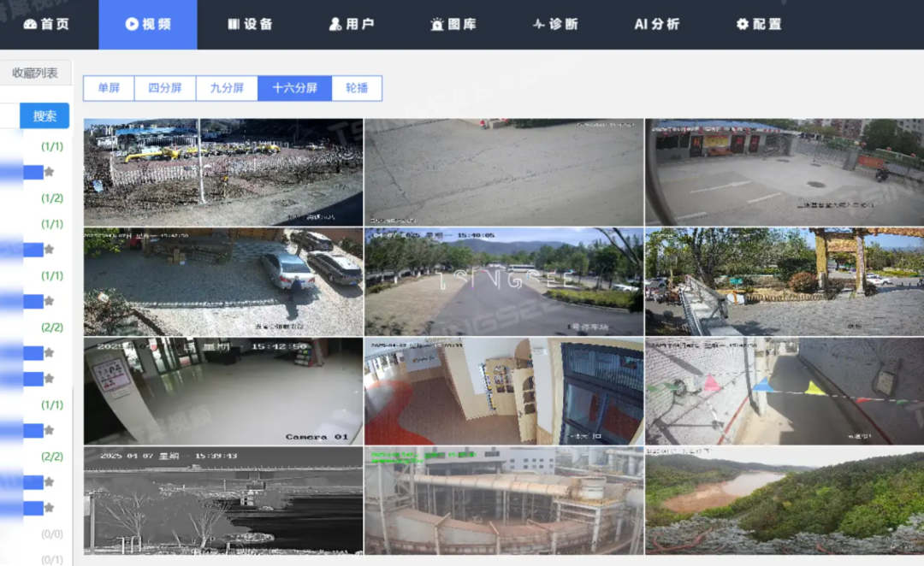Select the industrial plant camera feed
This screenshot has height=566, width=924.
click(x=504, y=501)
